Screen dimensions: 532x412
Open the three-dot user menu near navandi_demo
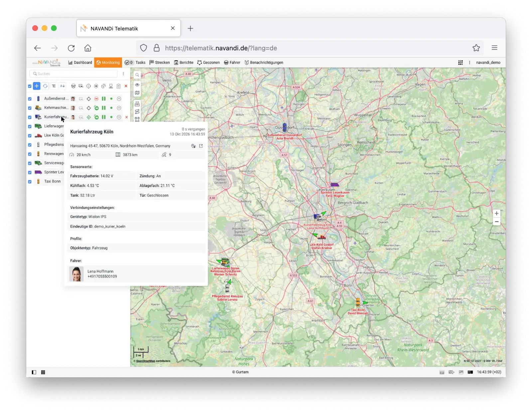pos(469,63)
